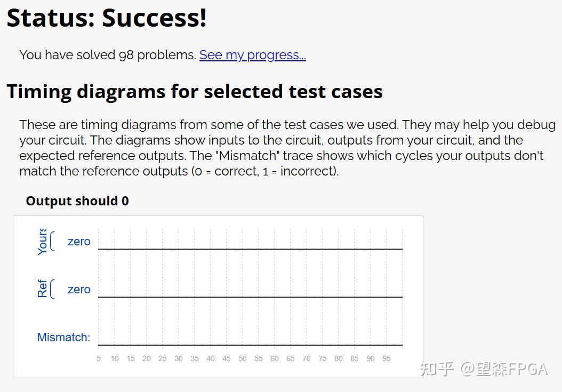Click time marker 20 on the axis
Screen dimensions: 562x392
click(147, 358)
